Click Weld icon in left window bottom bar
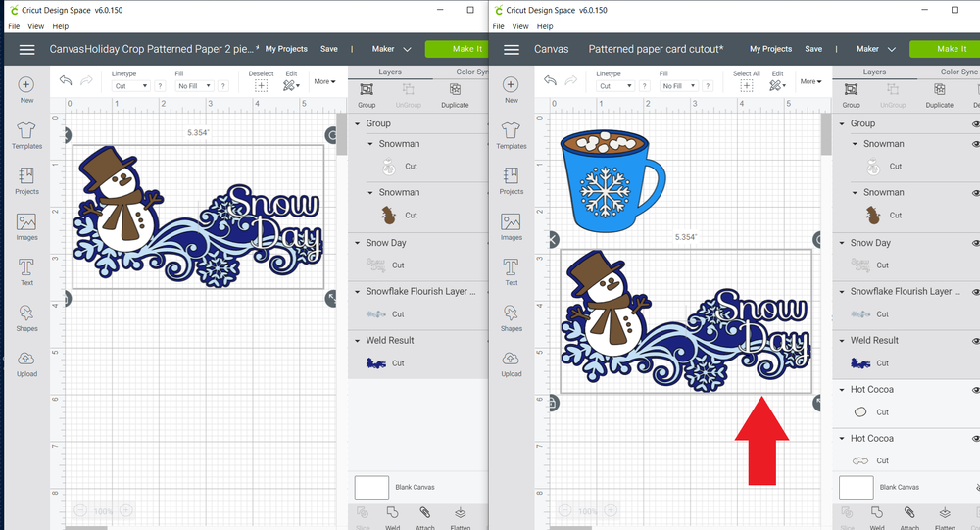Image resolution: width=980 pixels, height=530 pixels. 393,513
